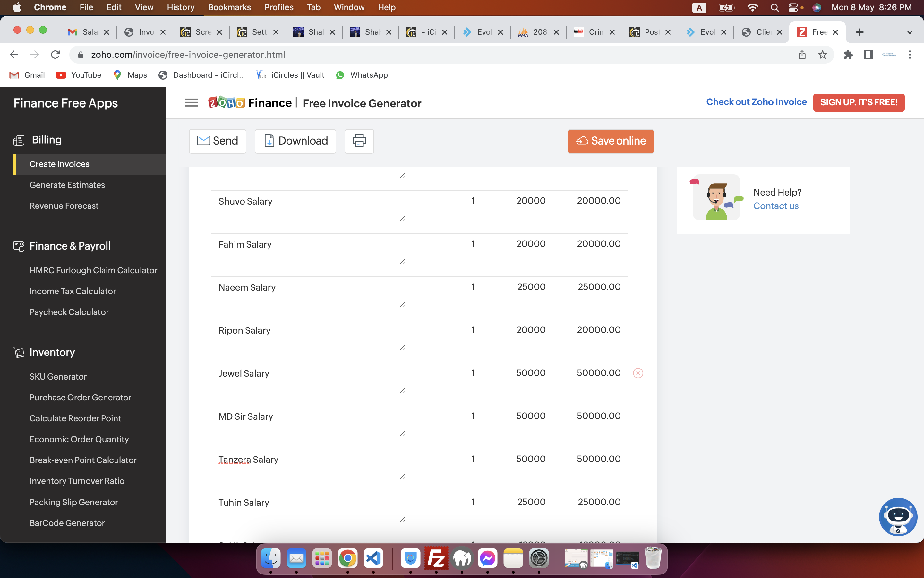Open the Chrome File menu
Image resolution: width=924 pixels, height=578 pixels.
click(x=86, y=7)
